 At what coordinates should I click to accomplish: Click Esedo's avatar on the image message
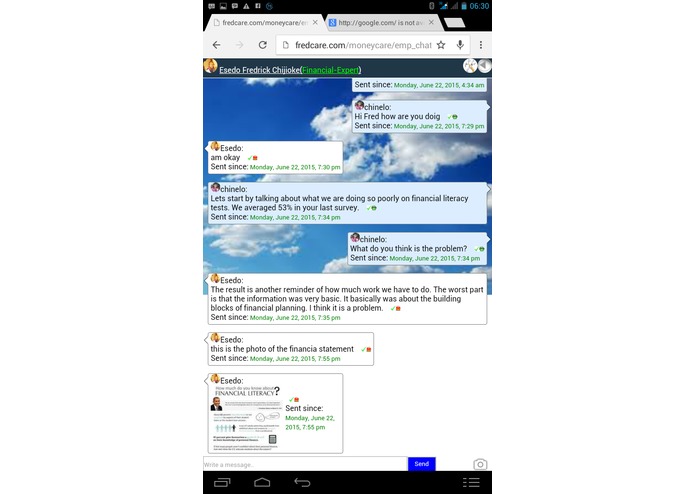[x=215, y=379]
